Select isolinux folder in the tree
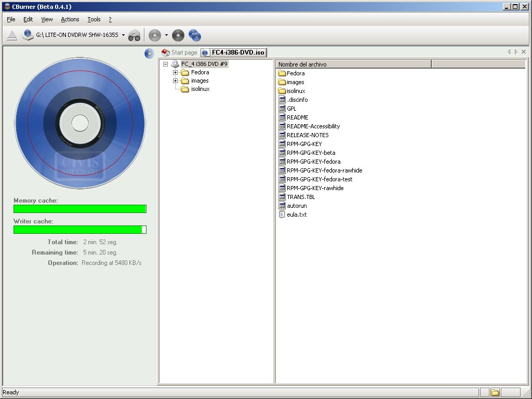The image size is (532, 399). 200,89
